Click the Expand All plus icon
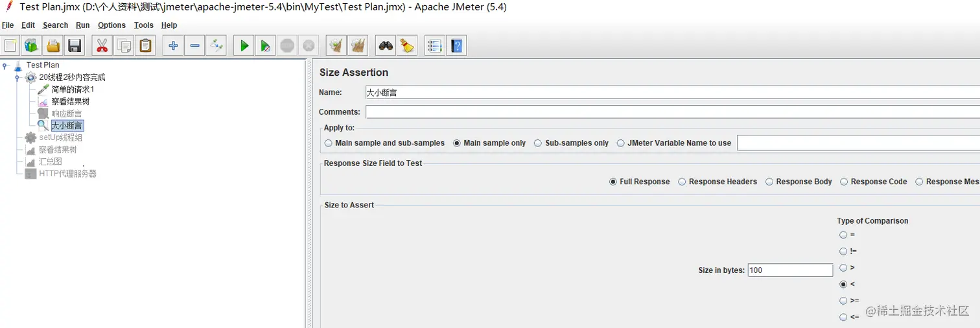This screenshot has width=980, height=328. [x=173, y=45]
